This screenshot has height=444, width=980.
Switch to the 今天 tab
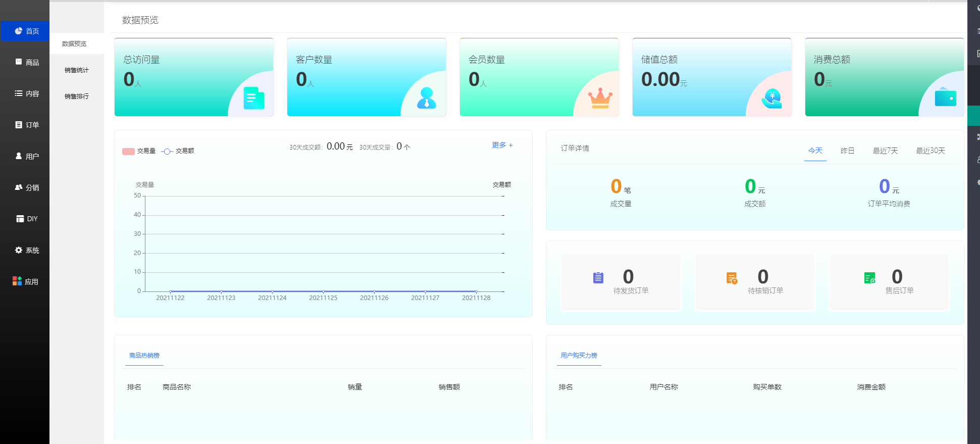click(x=815, y=151)
